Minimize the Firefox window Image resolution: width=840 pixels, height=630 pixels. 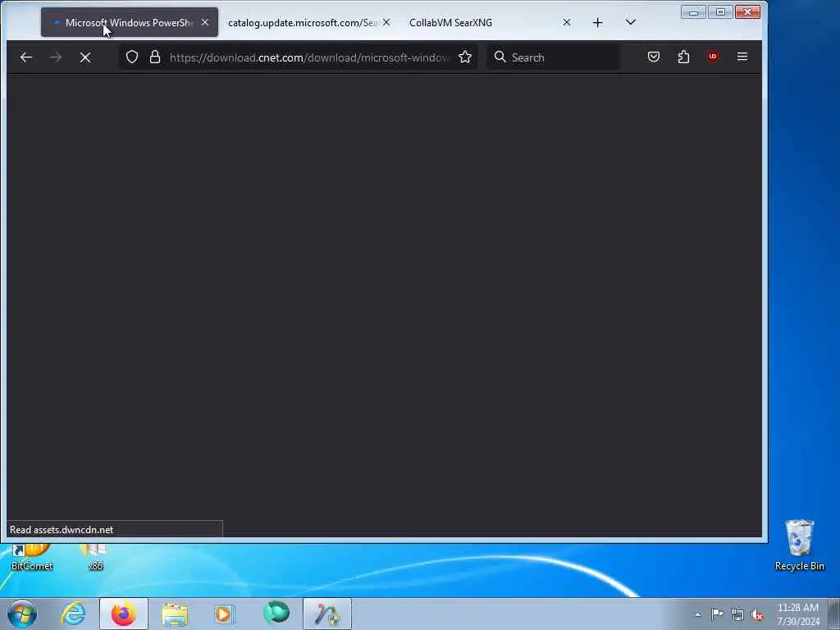click(x=693, y=12)
